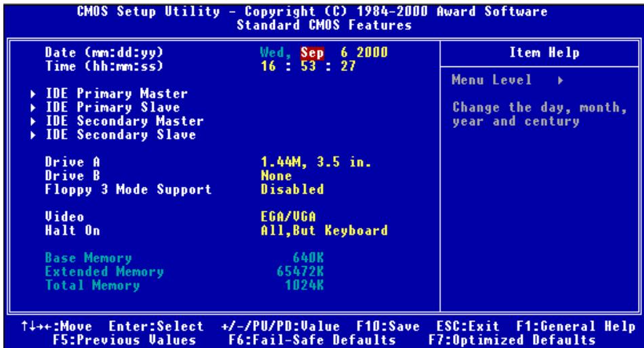Screen dimensions: 644x348
Task: Change Drive A value 1.44M, 3.5 in.
Action: coord(316,162)
